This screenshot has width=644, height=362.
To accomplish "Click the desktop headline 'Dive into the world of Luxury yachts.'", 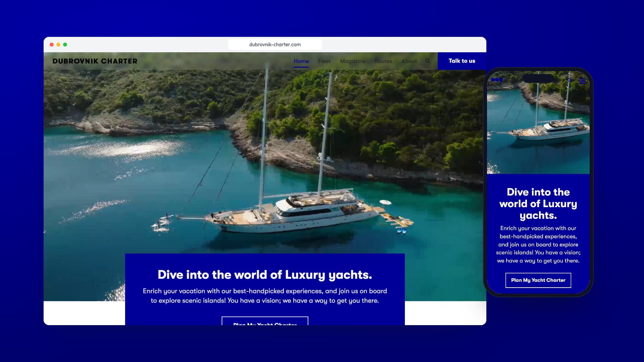I will 265,275.
